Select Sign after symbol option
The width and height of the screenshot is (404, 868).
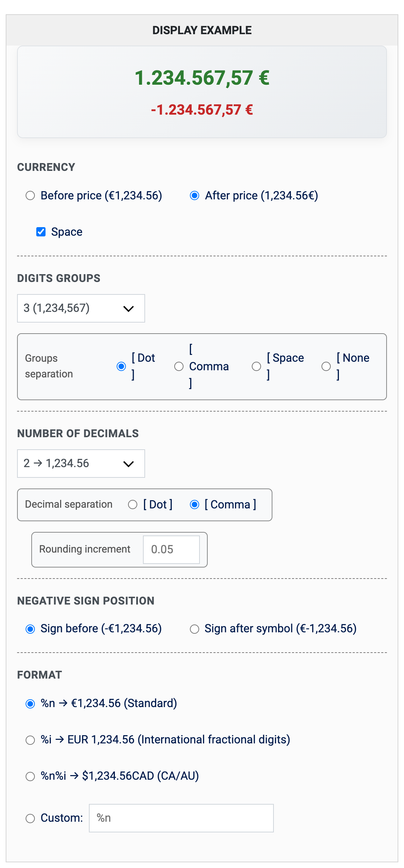click(x=195, y=629)
